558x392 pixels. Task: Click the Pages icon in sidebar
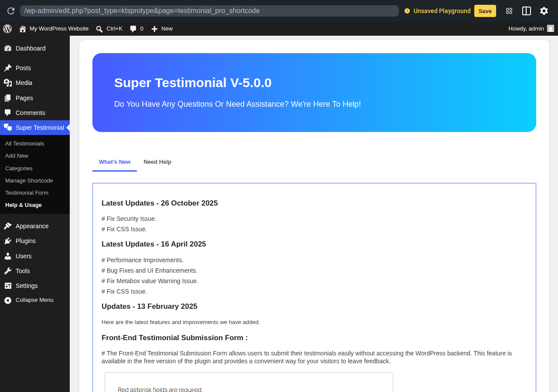point(8,98)
